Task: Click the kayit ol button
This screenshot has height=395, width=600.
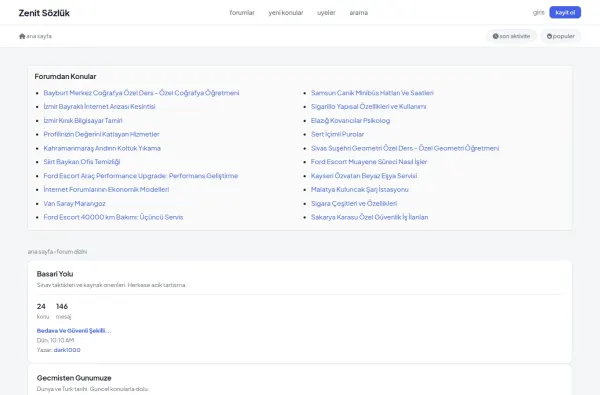Action: coord(565,12)
